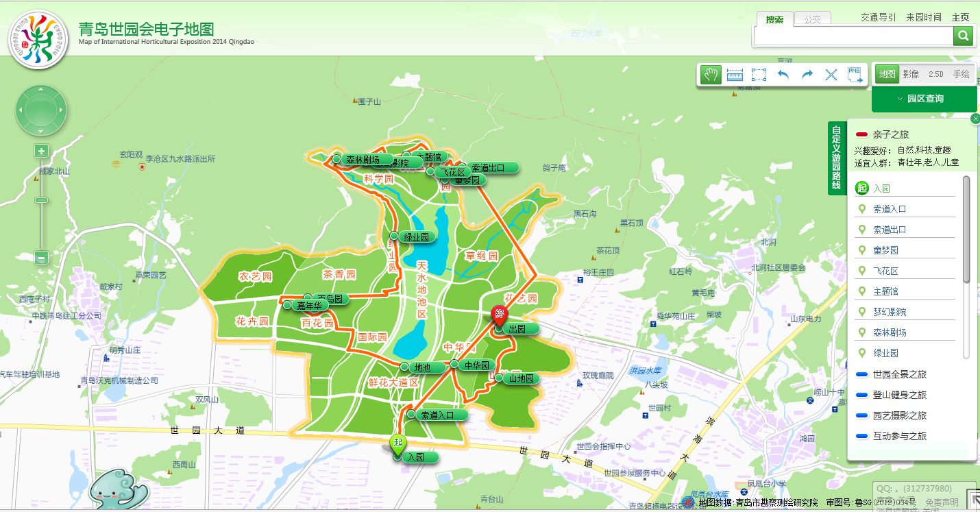980x512 pixels.
Task: Click the Expo 2014 Qingdao logo
Action: pyautogui.click(x=38, y=40)
